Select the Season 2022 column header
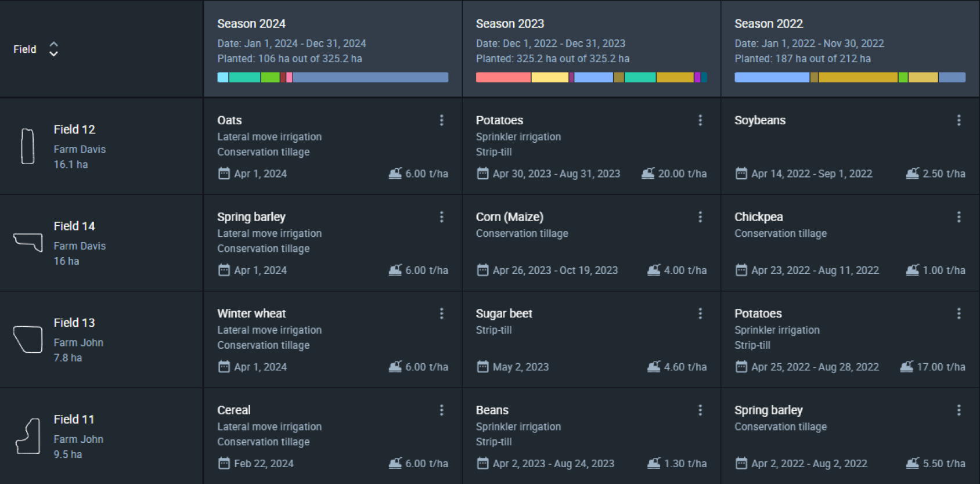The image size is (980, 484). 850,49
